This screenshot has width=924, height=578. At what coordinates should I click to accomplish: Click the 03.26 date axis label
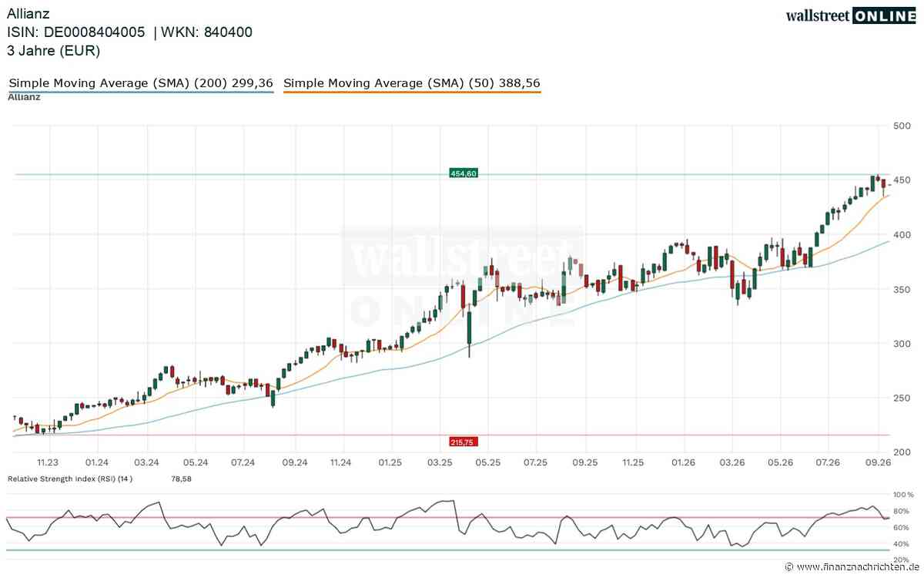(x=733, y=462)
